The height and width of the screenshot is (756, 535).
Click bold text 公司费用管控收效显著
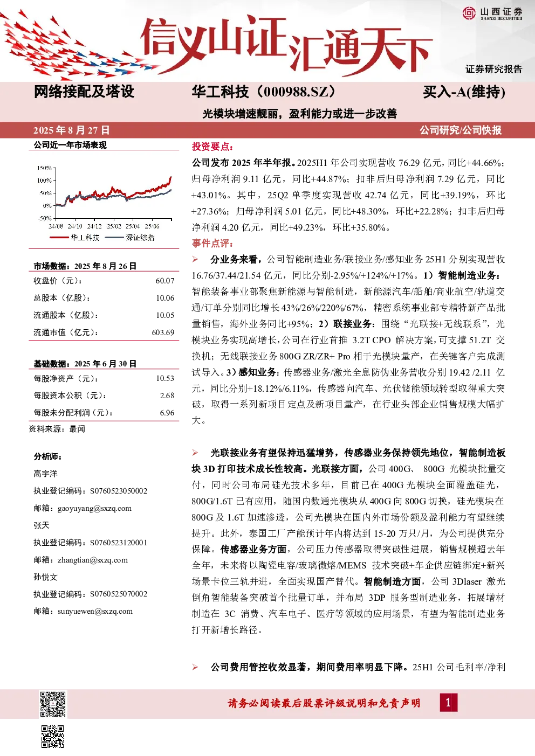point(258,667)
